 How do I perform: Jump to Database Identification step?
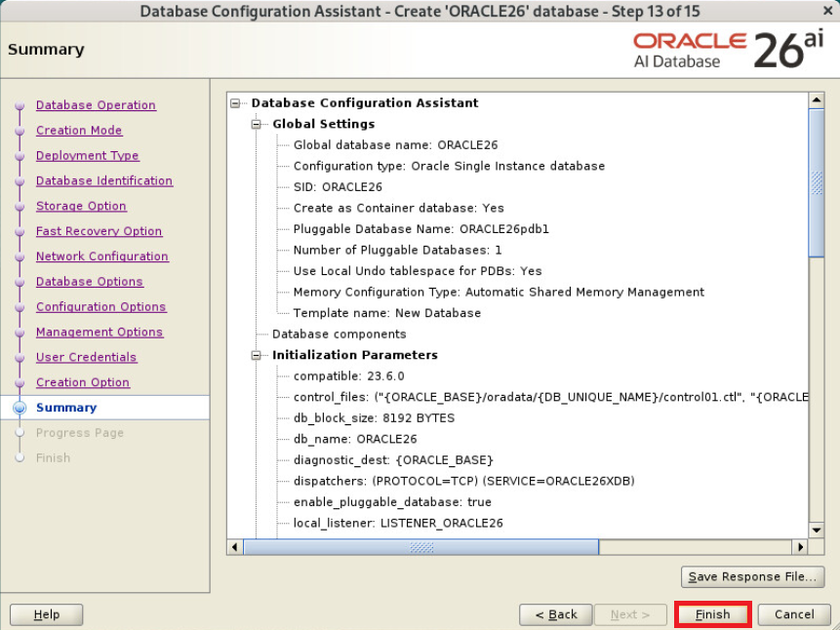pos(104,180)
